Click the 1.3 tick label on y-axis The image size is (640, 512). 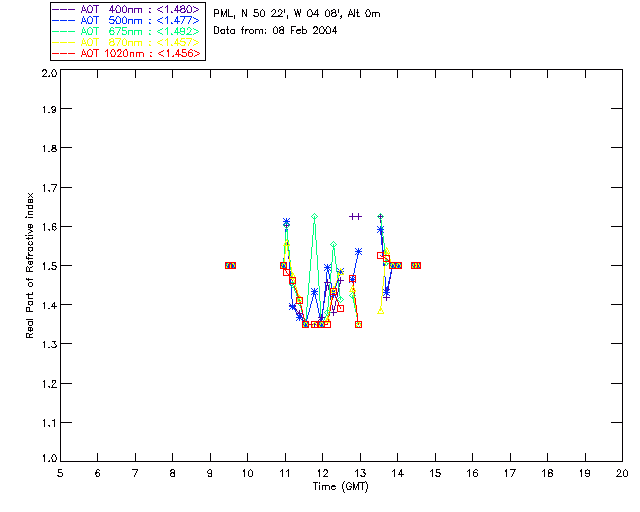click(49, 344)
